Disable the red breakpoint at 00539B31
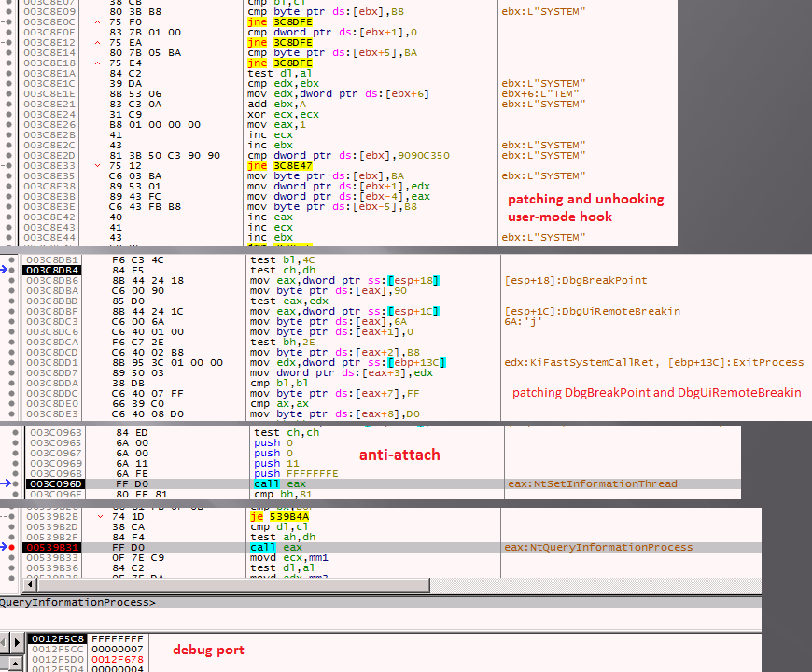 tap(12, 547)
